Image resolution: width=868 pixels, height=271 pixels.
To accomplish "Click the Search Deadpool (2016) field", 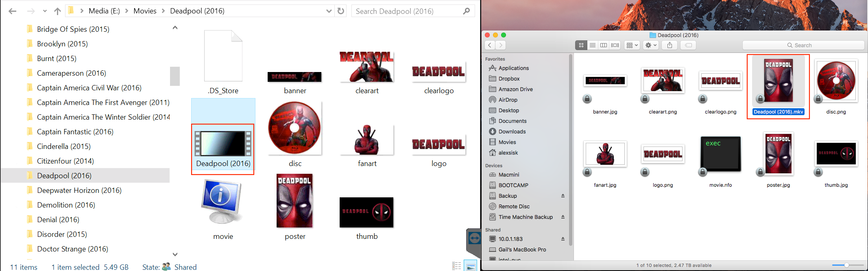I will (413, 11).
